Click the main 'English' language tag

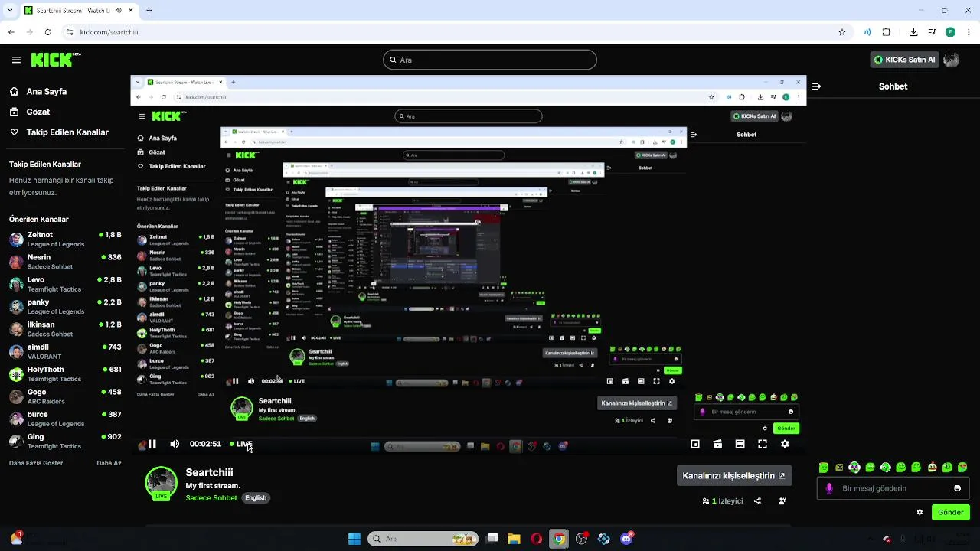256,497
